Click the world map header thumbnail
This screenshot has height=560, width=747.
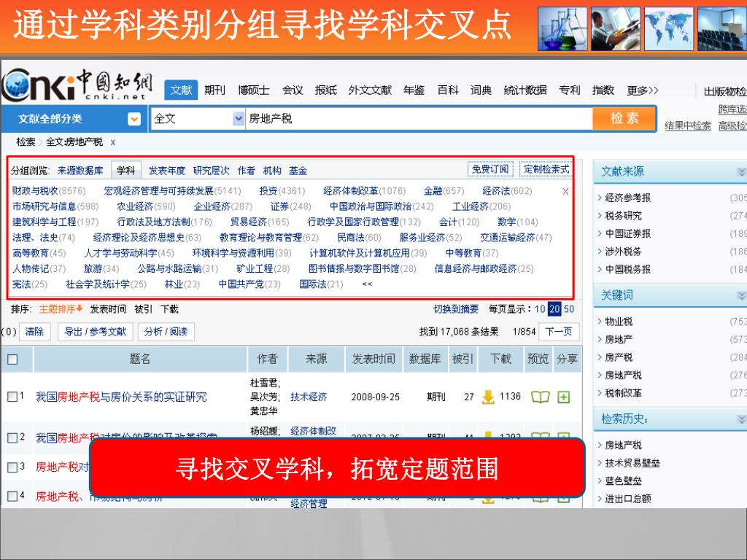coord(669,28)
